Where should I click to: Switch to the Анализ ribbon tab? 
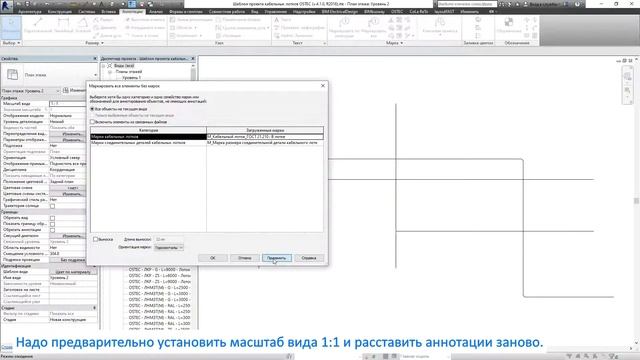coord(156,11)
